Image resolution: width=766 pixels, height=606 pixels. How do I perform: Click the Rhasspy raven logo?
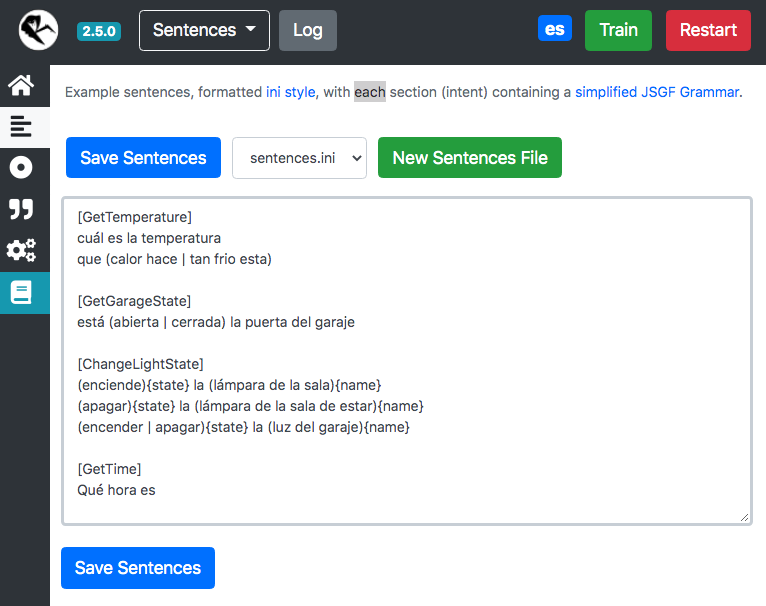(x=38, y=30)
